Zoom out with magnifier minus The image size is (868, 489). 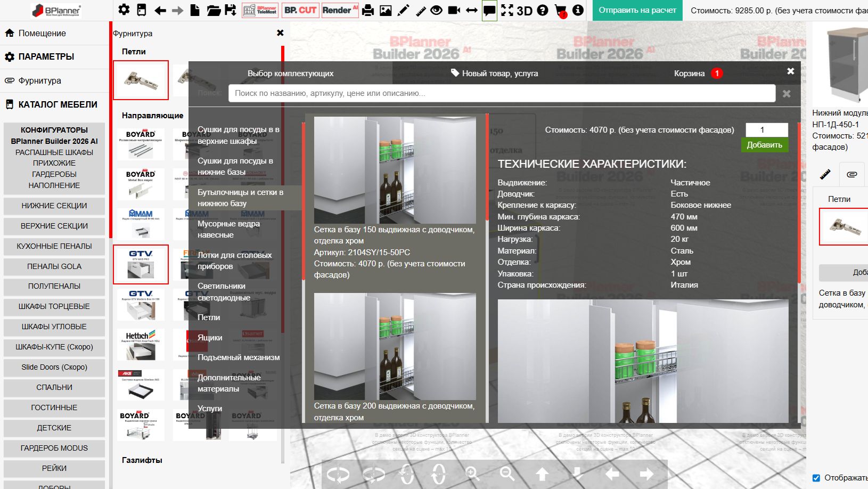507,474
